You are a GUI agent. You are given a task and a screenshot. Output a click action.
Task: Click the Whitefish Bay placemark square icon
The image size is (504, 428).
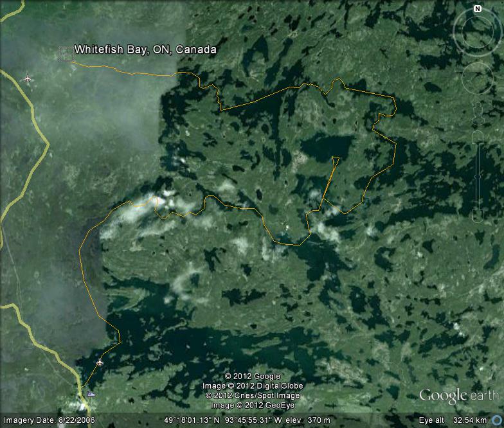click(65, 53)
